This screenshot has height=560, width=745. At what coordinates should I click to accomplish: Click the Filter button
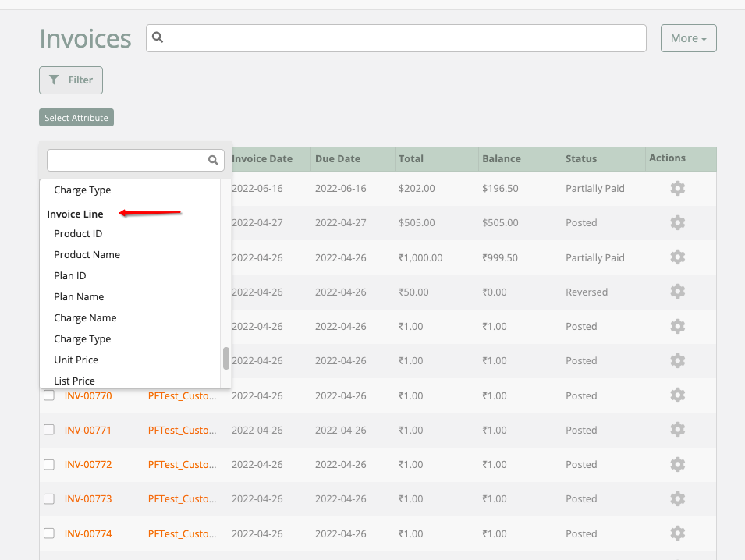click(71, 80)
